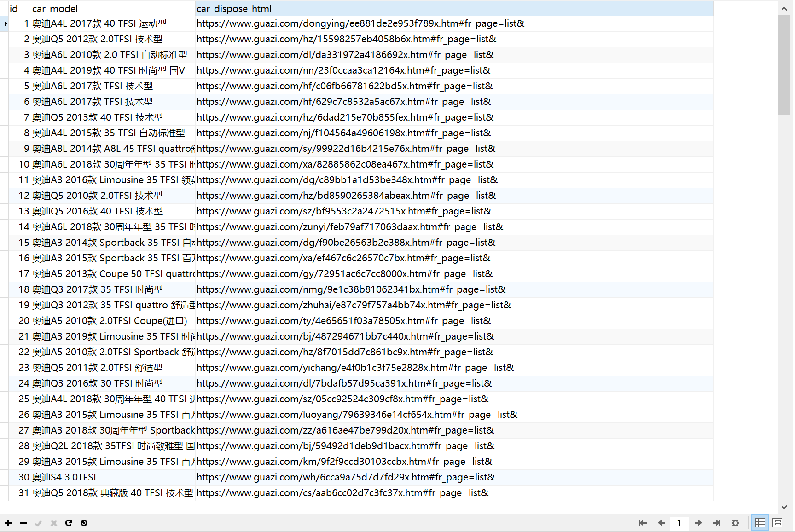Click the vertical scrollbar thumb

point(784,64)
